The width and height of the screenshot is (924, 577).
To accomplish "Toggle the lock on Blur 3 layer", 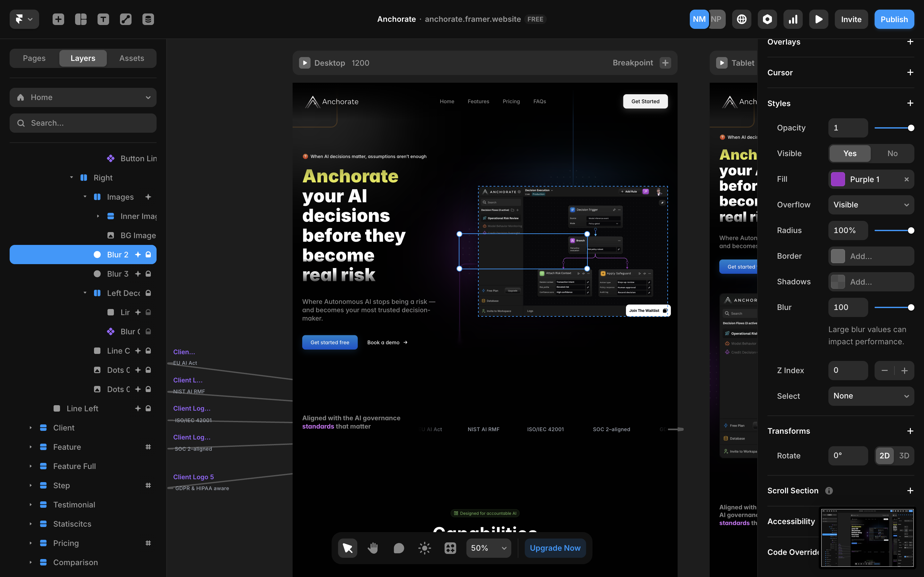I will point(148,274).
